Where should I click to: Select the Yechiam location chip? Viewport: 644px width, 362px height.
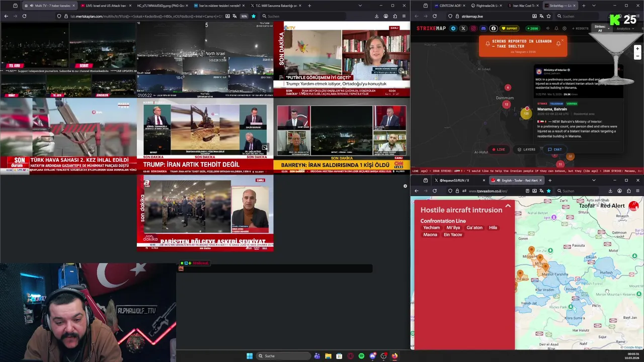(431, 228)
